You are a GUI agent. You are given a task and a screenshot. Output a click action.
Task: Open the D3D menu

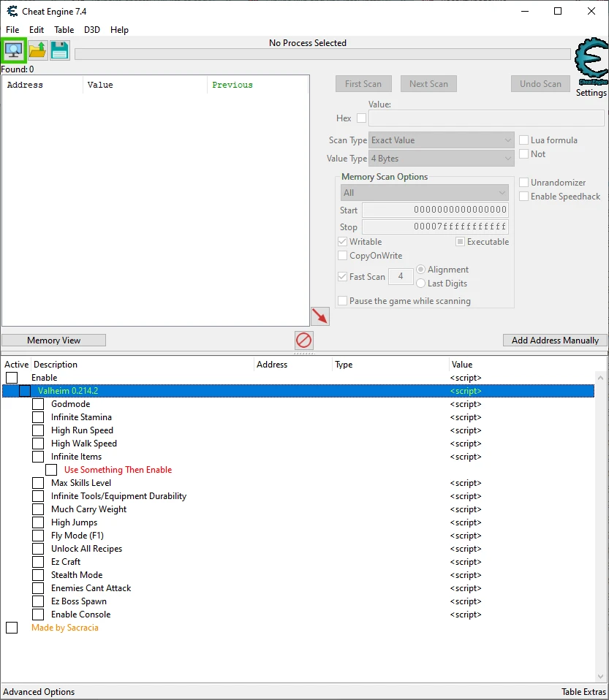tap(91, 30)
